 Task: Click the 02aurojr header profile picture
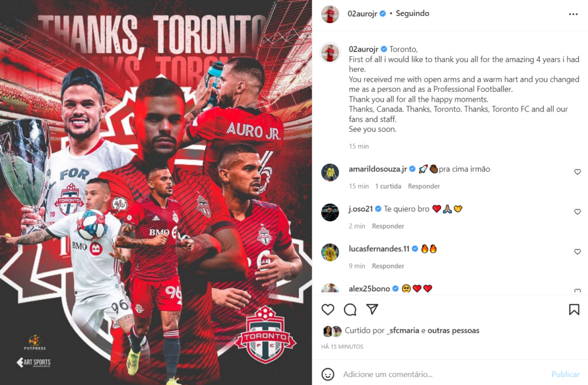(330, 14)
